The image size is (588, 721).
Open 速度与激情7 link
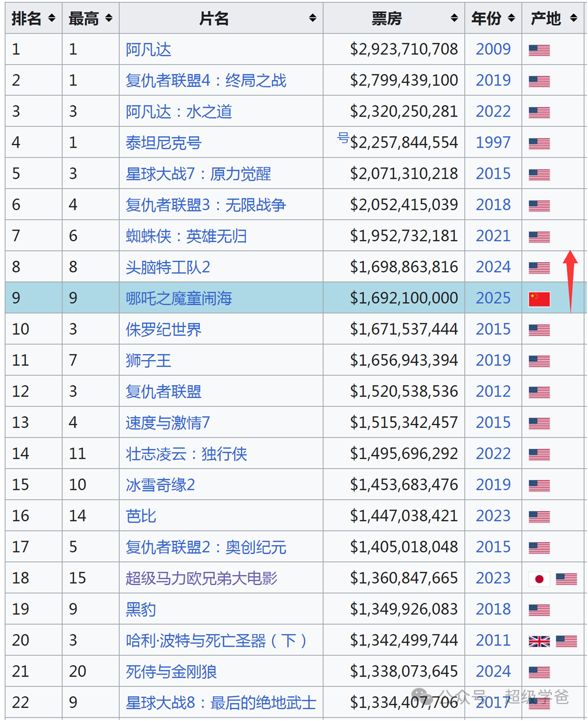click(x=168, y=422)
